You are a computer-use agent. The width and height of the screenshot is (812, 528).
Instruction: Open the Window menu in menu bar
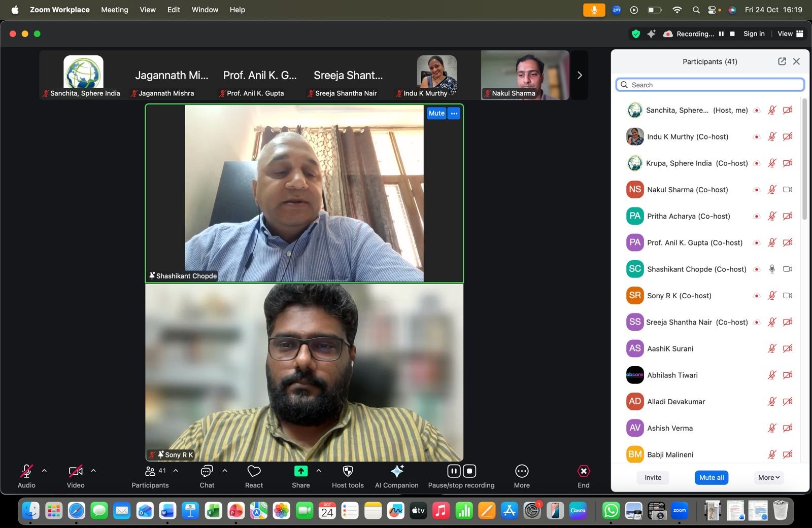tap(205, 10)
